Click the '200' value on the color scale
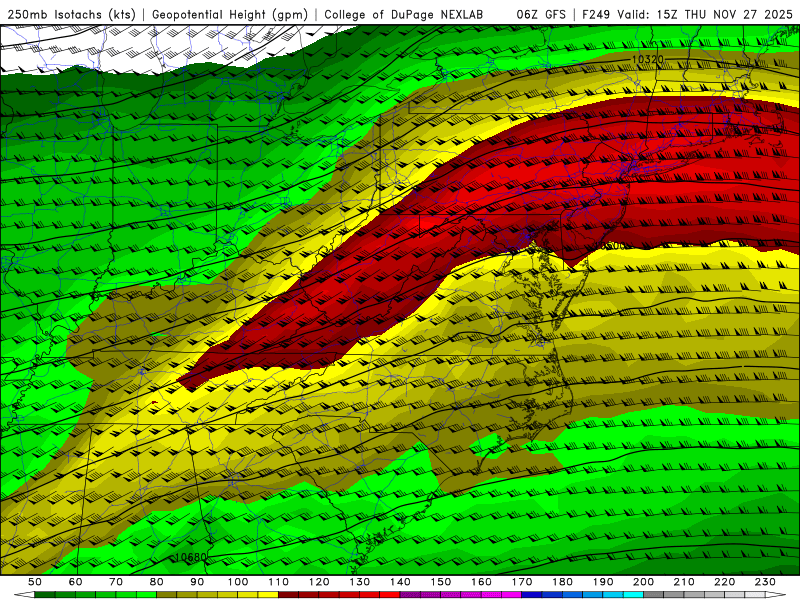 click(643, 582)
